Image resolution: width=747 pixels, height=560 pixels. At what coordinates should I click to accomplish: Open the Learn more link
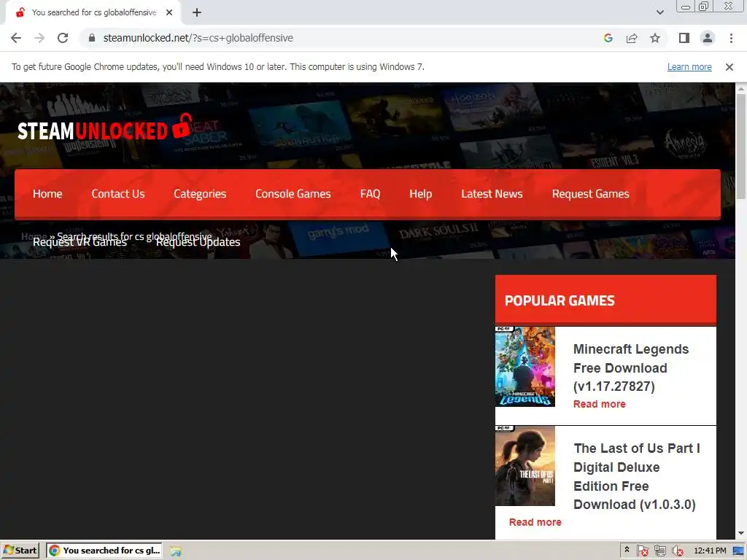[689, 67]
